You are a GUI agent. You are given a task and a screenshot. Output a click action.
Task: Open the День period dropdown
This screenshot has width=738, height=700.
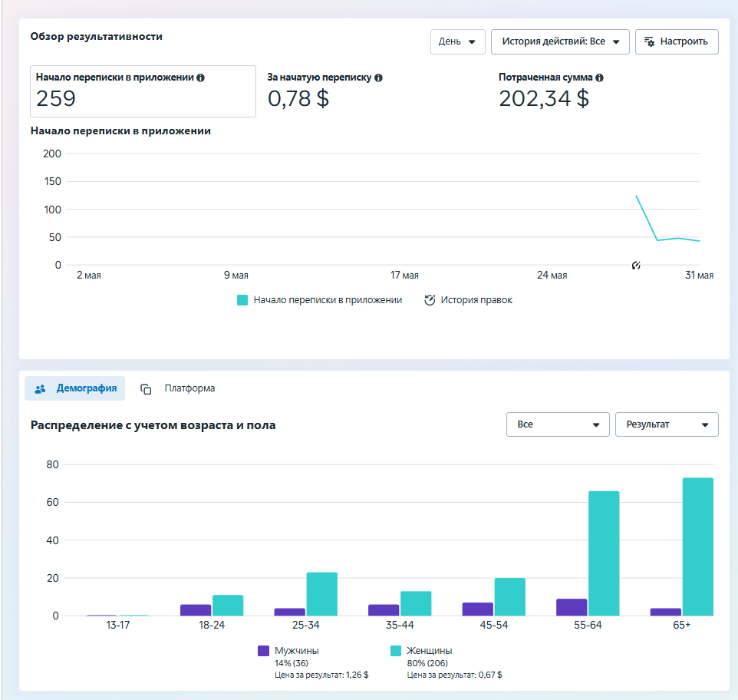click(457, 42)
